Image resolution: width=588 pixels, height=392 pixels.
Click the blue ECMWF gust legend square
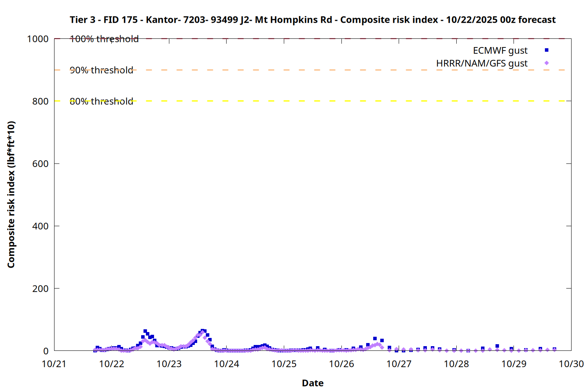coord(546,50)
